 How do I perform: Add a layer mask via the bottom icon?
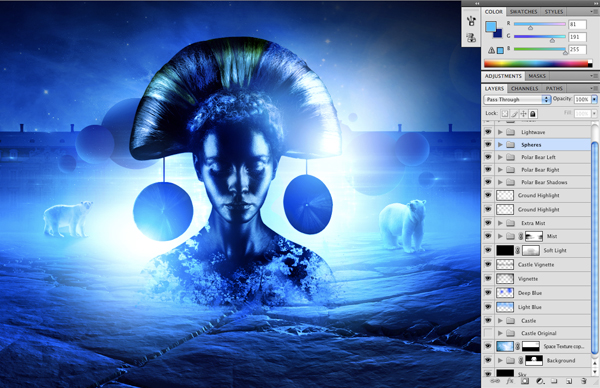pyautogui.click(x=525, y=381)
